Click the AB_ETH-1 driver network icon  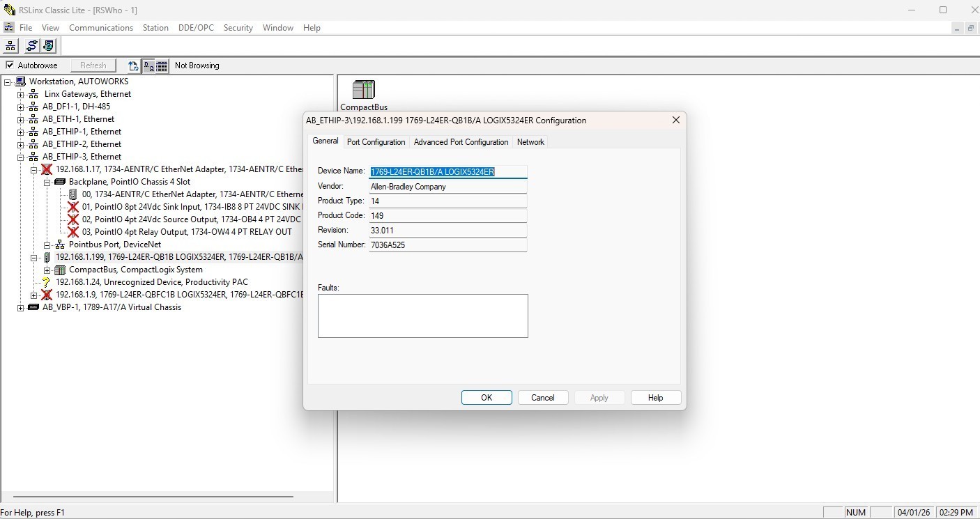(33, 119)
